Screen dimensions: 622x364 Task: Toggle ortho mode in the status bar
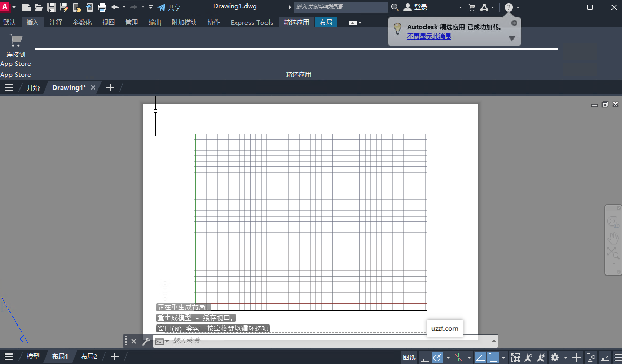pyautogui.click(x=423, y=357)
